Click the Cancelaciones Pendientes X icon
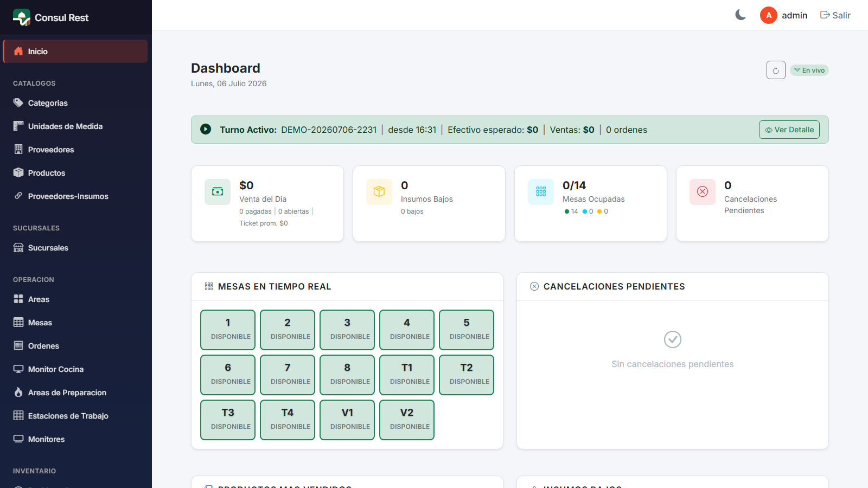 (703, 192)
